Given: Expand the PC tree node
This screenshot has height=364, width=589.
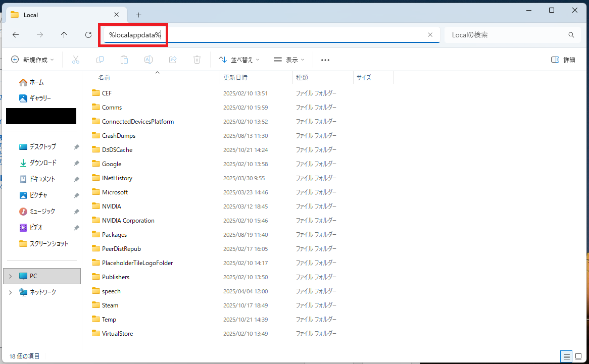Looking at the screenshot, I should [10, 276].
